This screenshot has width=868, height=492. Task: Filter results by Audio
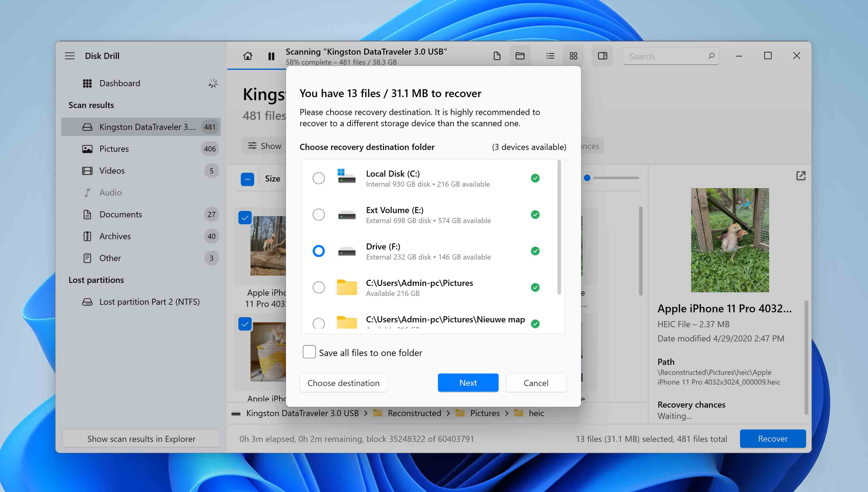pos(141,192)
